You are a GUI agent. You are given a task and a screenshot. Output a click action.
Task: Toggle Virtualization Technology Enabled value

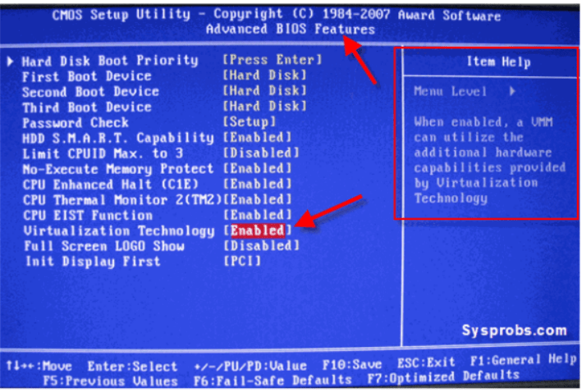(258, 230)
